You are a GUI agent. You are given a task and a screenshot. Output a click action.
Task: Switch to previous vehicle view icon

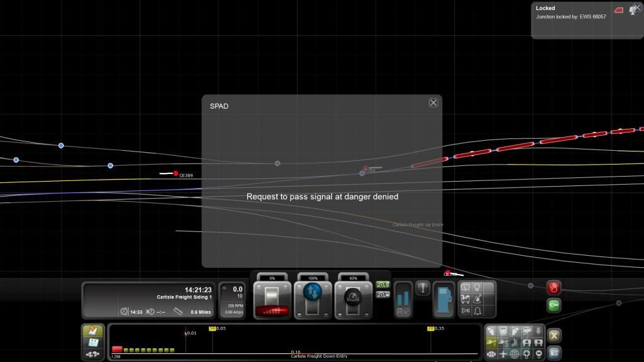tap(526, 343)
